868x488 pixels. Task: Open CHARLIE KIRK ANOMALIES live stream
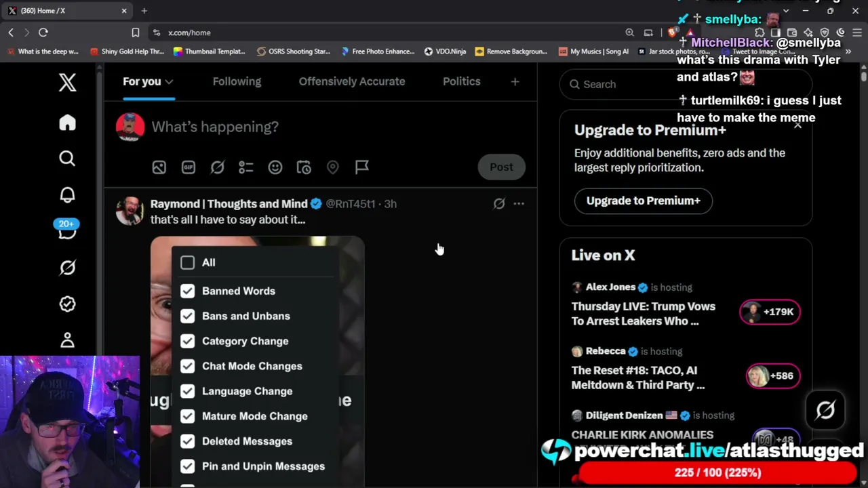[x=642, y=435]
